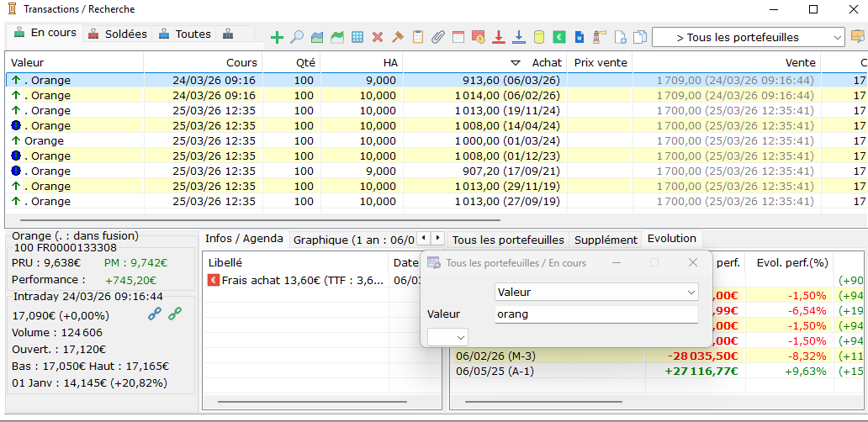Select the Infos / Agenda tab
The image size is (868, 422).
coord(244,239)
